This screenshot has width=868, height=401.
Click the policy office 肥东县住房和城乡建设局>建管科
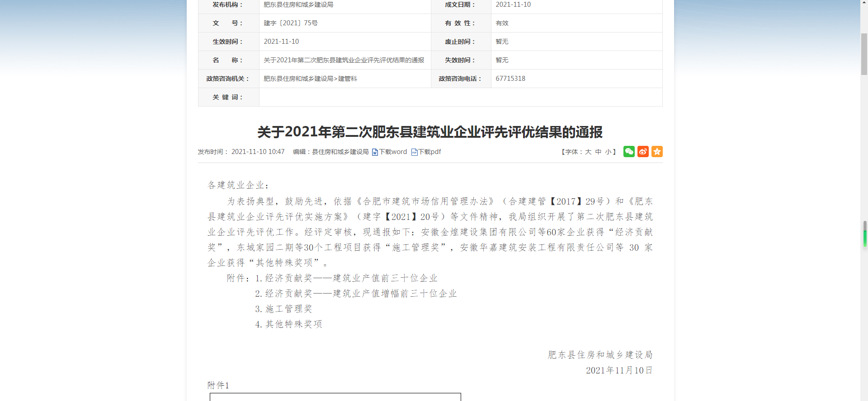tap(310, 79)
